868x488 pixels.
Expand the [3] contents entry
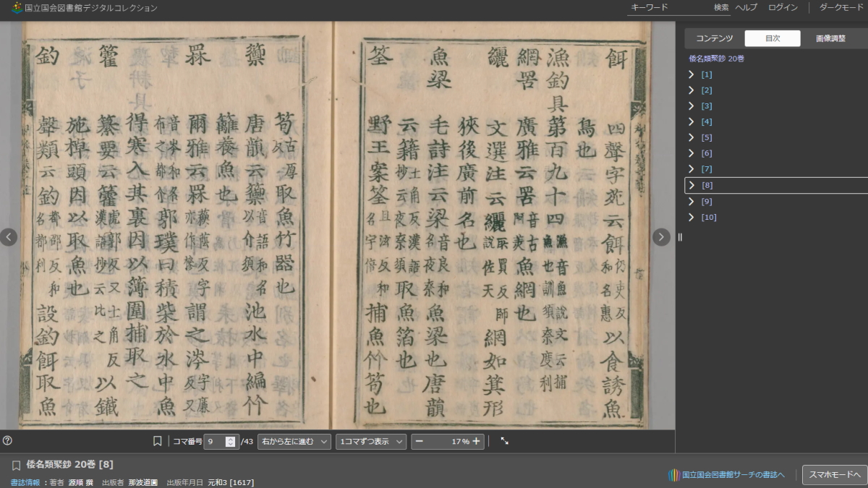(692, 106)
